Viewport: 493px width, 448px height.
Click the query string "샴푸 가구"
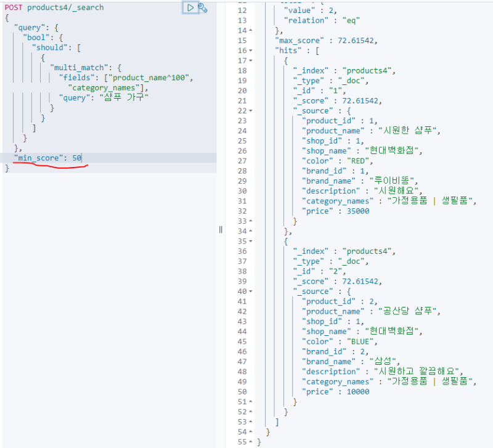(124, 97)
